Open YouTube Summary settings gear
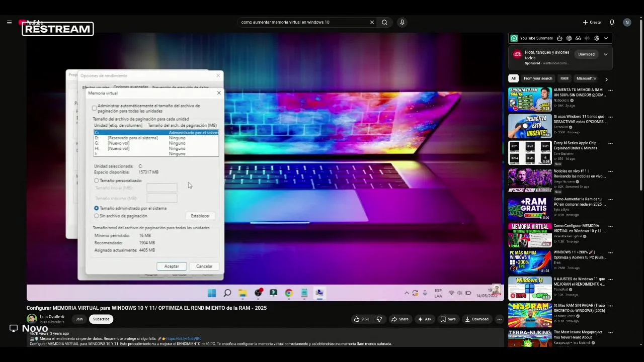 (597, 38)
